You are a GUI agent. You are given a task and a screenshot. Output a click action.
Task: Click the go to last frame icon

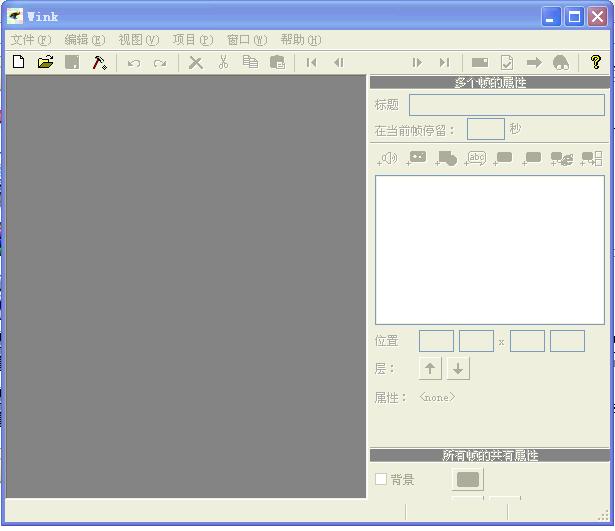(x=444, y=62)
